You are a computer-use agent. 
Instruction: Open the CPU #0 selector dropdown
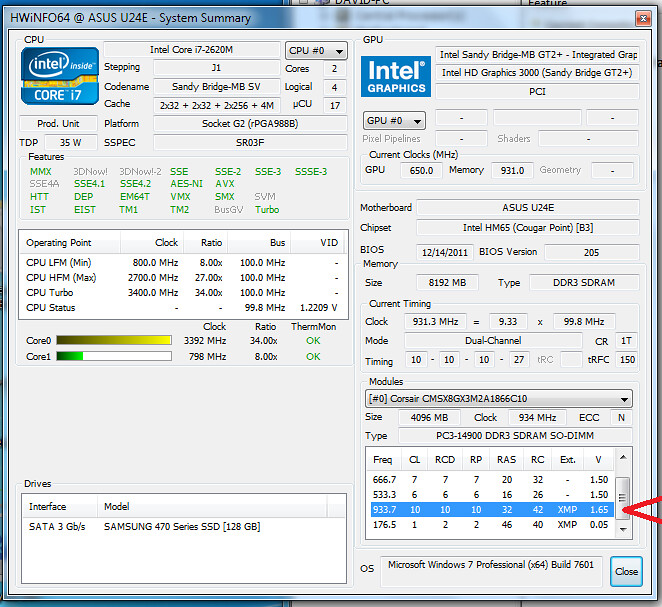[316, 51]
